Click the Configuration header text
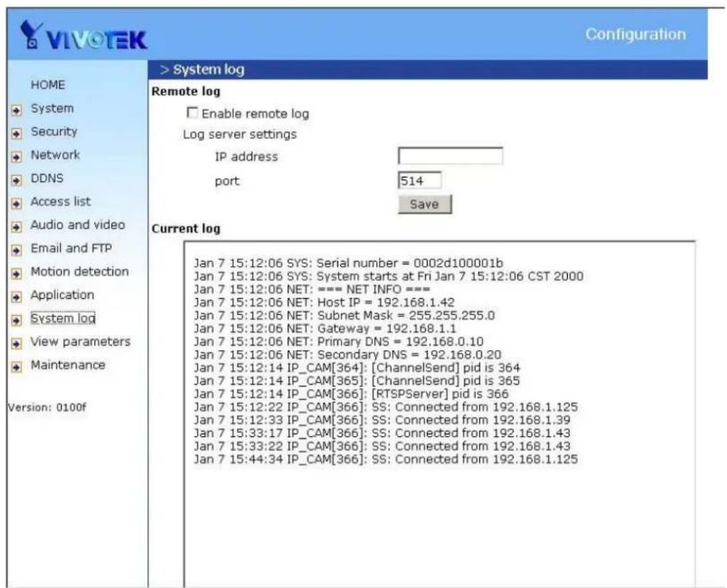This screenshot has height=588, width=727. pos(636,35)
